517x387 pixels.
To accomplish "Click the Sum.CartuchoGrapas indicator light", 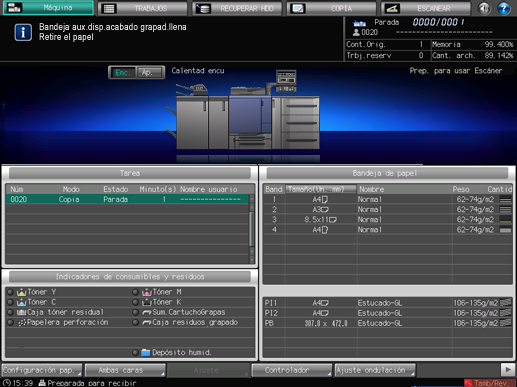I will coord(135,312).
